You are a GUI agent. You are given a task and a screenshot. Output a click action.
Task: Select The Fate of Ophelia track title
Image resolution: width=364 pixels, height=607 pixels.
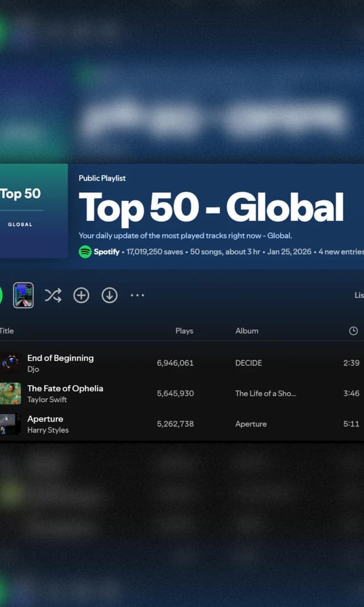pyautogui.click(x=65, y=389)
